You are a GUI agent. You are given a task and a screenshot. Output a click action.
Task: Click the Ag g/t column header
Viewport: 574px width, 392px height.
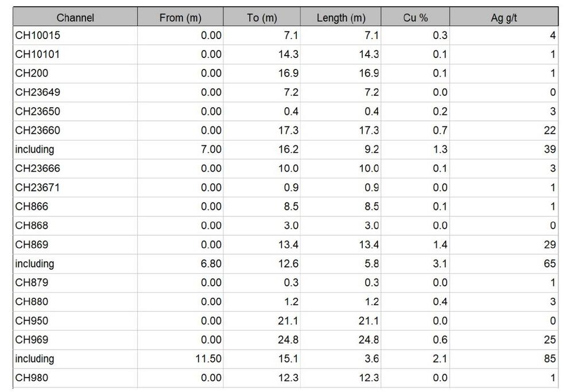coord(504,17)
